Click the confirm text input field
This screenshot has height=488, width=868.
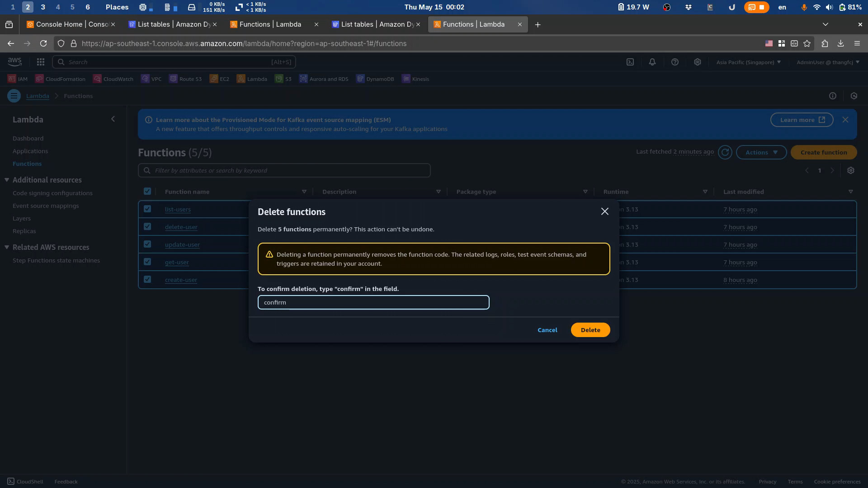point(373,302)
